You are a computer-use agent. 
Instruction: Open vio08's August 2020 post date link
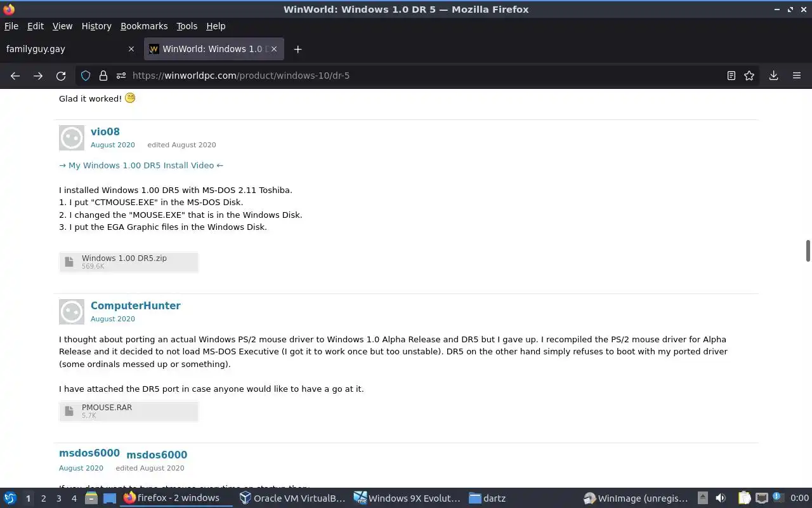[113, 145]
